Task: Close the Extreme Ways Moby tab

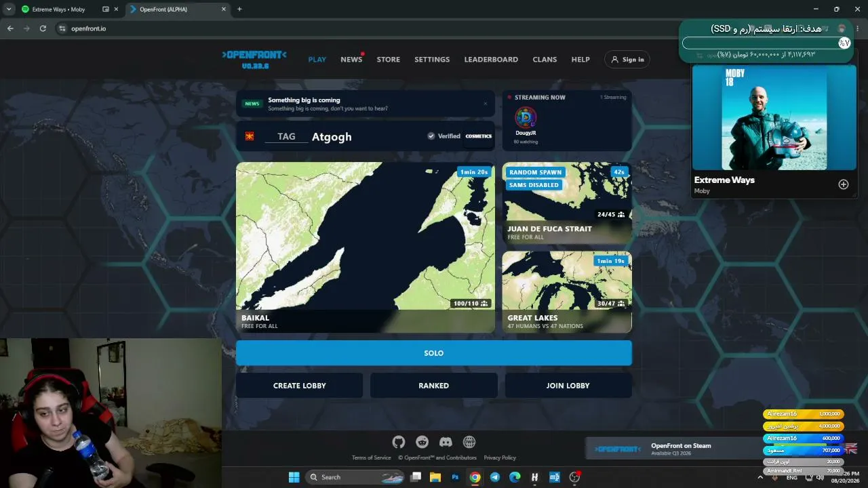Action: click(117, 9)
